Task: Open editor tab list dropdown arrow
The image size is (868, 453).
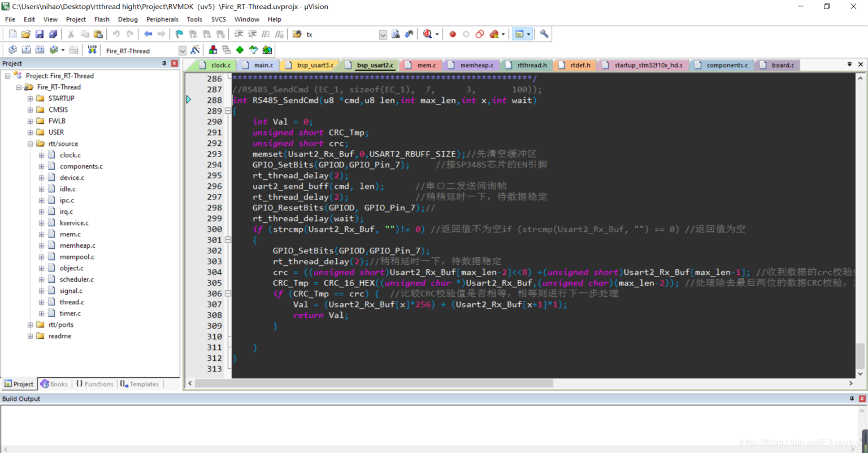Action: tap(849, 64)
